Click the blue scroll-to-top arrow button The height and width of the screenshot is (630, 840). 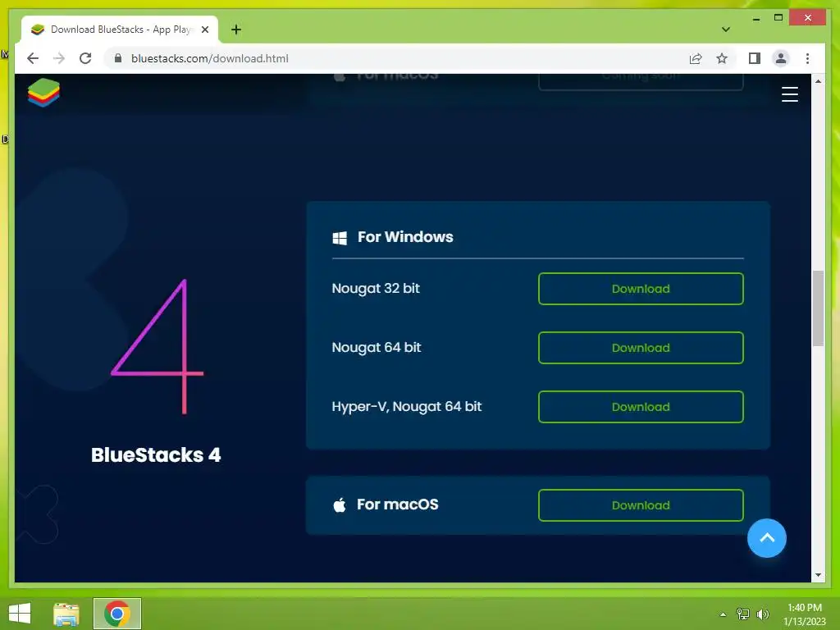(x=767, y=538)
